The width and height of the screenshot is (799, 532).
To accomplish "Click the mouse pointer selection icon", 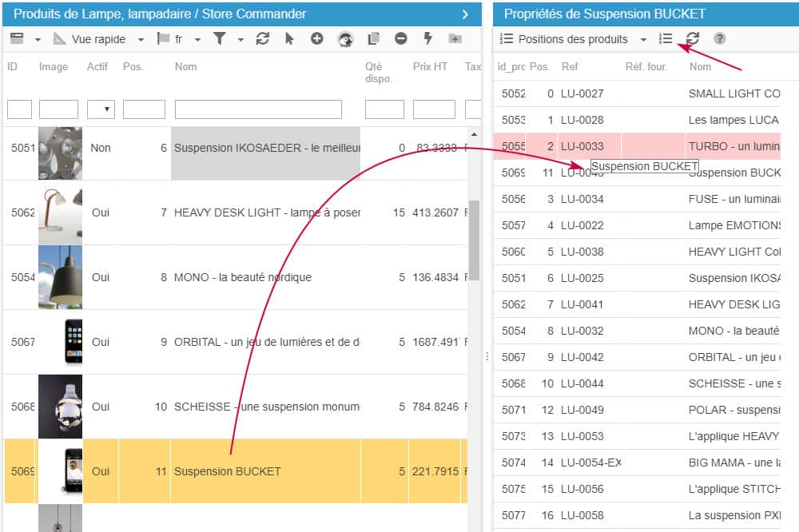I will (x=289, y=38).
